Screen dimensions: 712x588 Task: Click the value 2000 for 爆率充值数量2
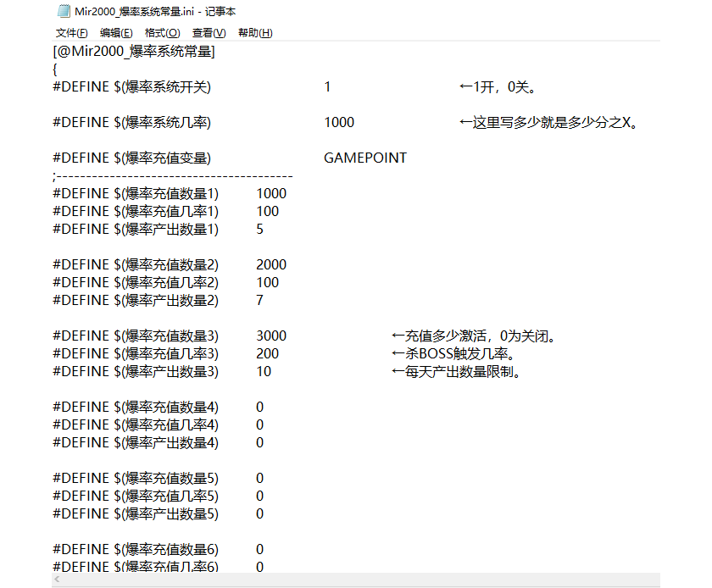point(271,263)
